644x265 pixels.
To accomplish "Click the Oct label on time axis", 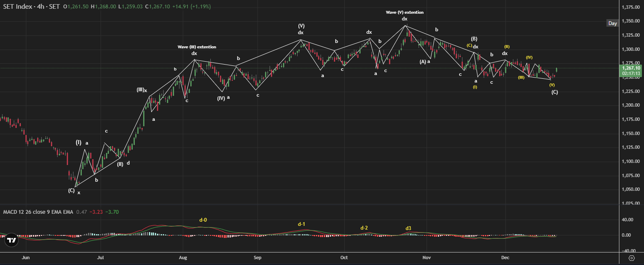I will pos(344,258).
